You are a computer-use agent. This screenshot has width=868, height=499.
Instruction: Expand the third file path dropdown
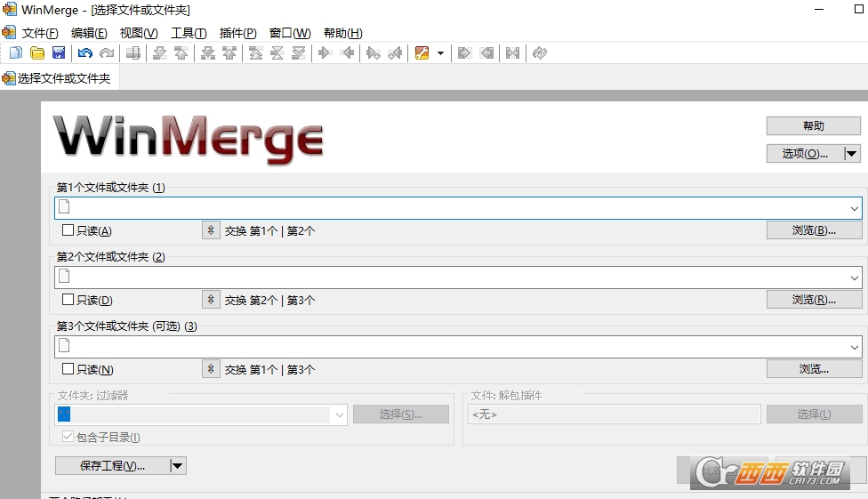click(x=854, y=347)
